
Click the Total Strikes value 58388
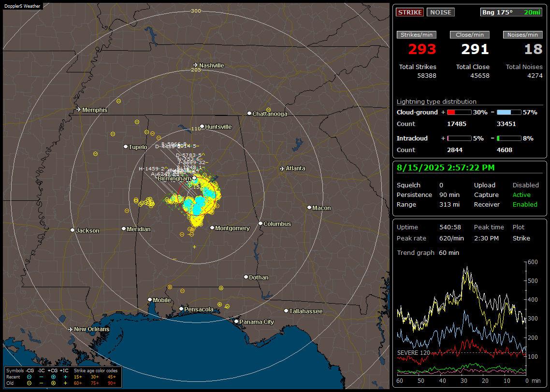427,76
